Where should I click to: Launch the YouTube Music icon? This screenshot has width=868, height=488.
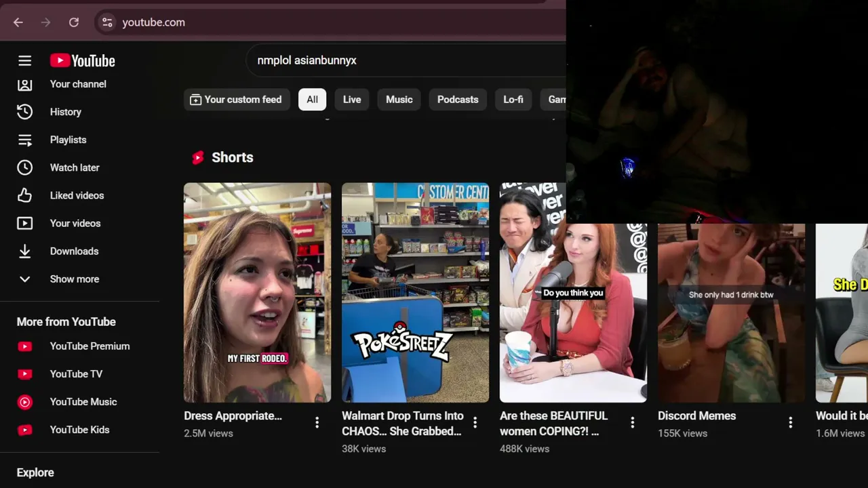pyautogui.click(x=25, y=402)
